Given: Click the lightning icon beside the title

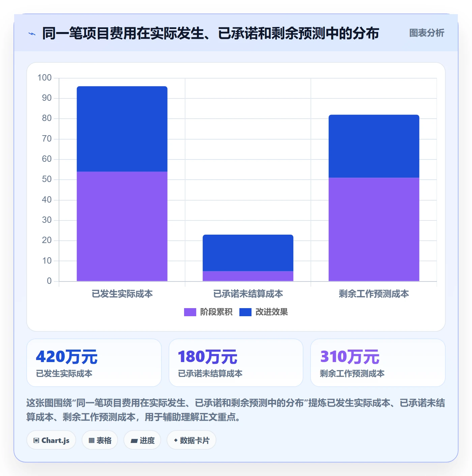Looking at the screenshot, I should click(x=32, y=34).
